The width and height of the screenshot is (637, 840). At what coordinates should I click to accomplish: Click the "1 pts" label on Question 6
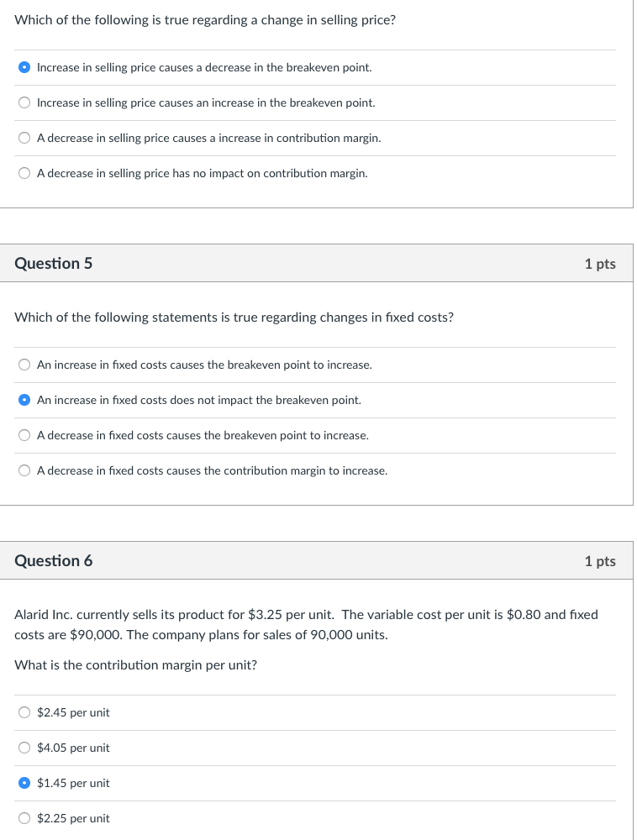pyautogui.click(x=600, y=560)
